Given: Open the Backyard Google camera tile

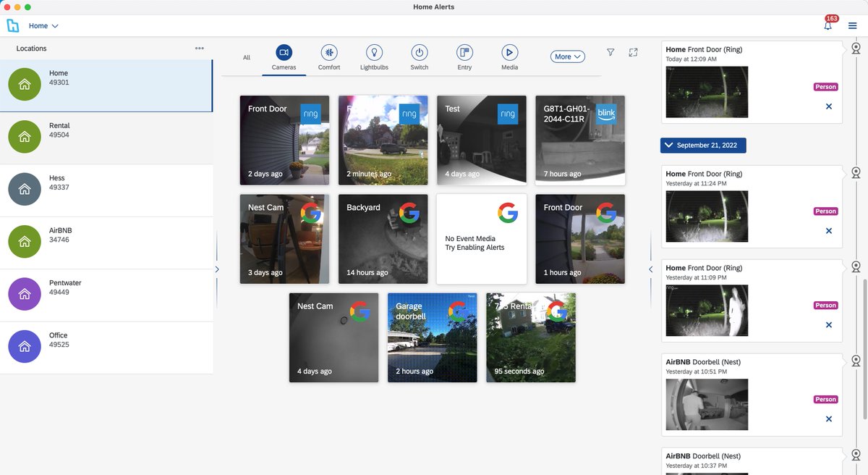Looking at the screenshot, I should (383, 239).
